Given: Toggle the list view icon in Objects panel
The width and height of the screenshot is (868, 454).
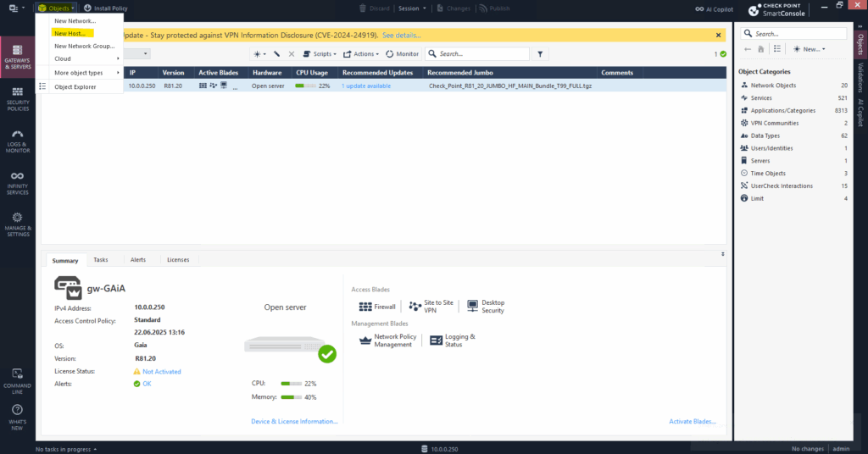Looking at the screenshot, I should (777, 49).
